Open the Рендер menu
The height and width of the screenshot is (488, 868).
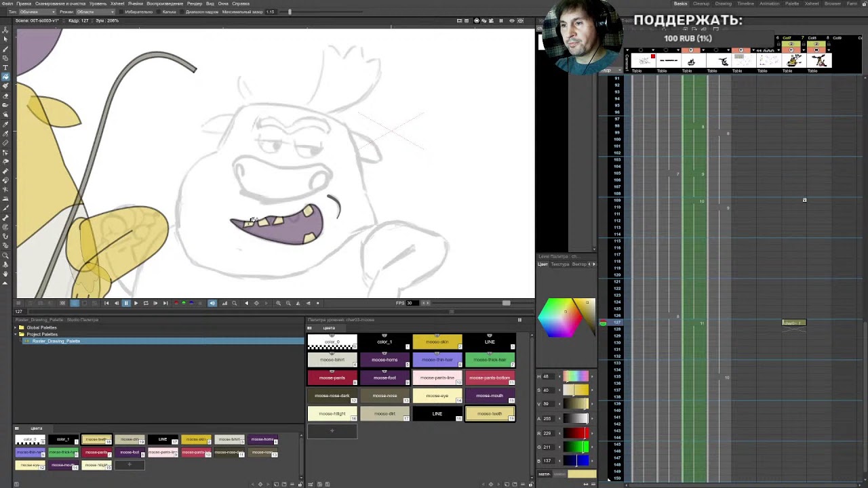[x=194, y=3]
